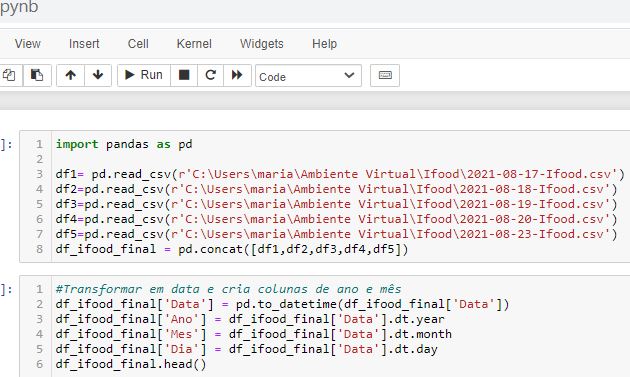This screenshot has height=377, width=630.
Task: Open the command palette keyboard icon
Action: [x=385, y=75]
